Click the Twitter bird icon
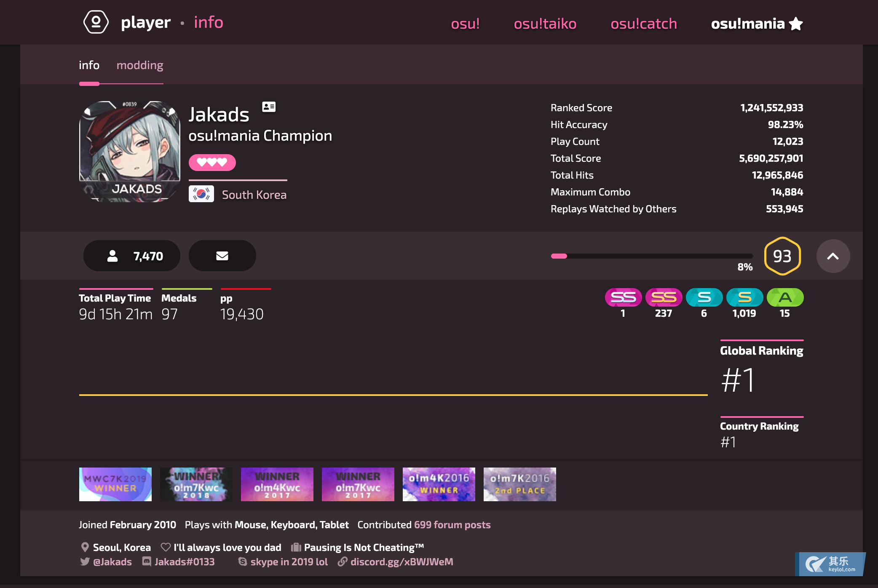Screen dimensions: 878x588 [x=85, y=561]
